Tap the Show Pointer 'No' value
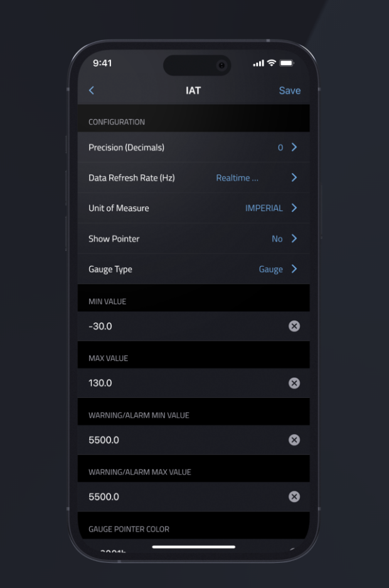This screenshot has width=389, height=588. click(277, 238)
